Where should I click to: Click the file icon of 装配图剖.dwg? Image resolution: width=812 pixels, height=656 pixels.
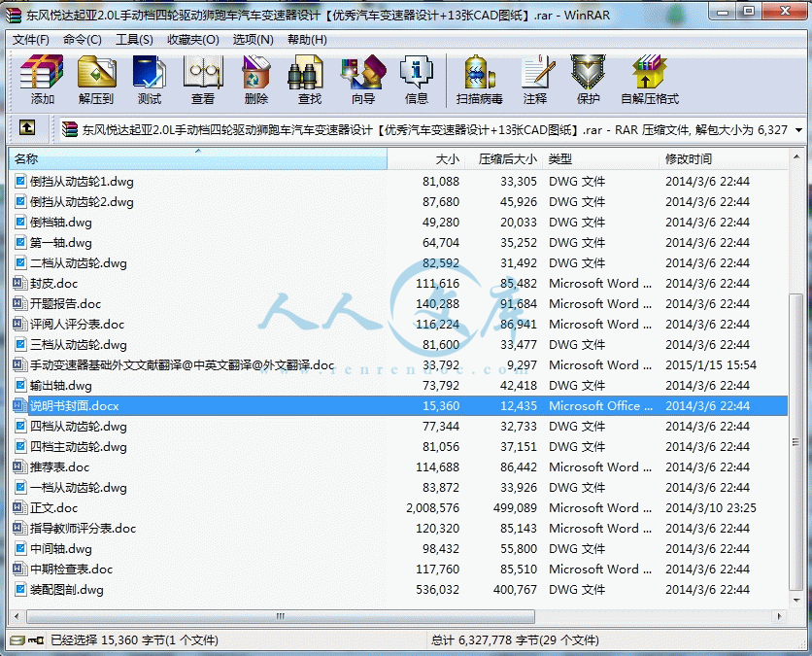20,589
